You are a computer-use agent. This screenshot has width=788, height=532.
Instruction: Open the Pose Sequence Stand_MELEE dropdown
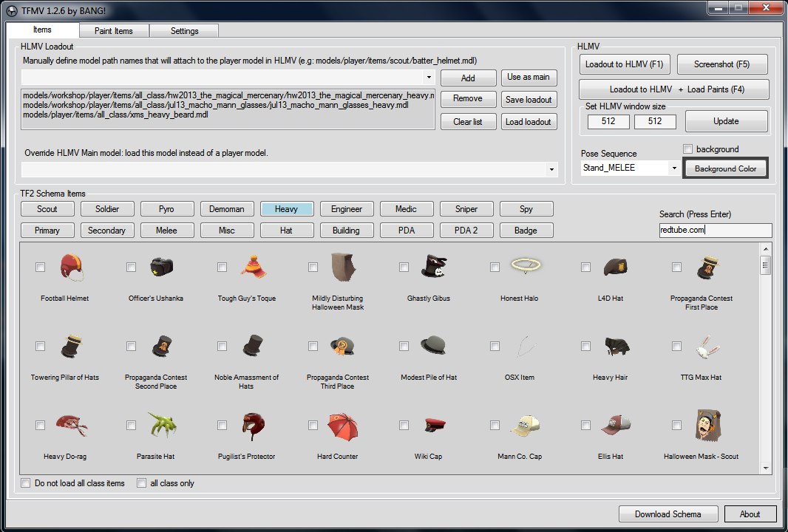(674, 168)
